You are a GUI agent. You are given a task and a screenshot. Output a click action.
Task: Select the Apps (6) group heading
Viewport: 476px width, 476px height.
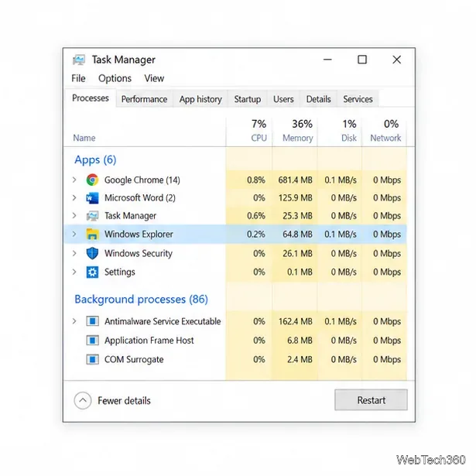click(95, 159)
